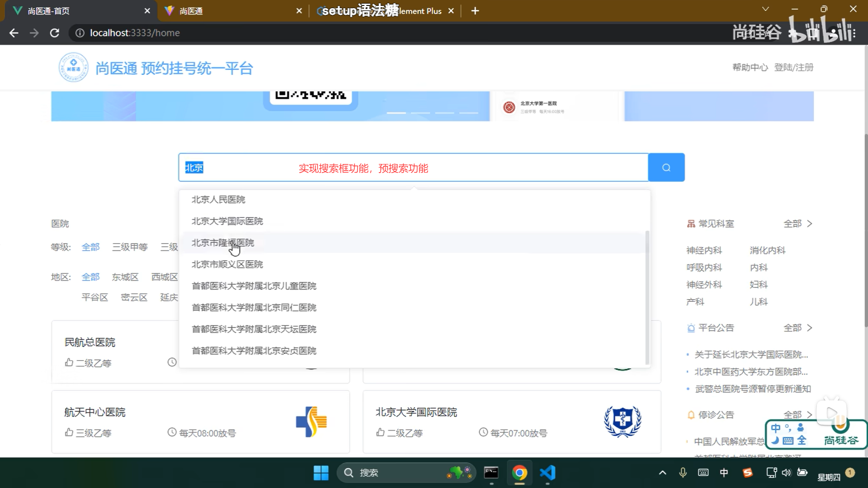Open 帮助中心

point(750,67)
